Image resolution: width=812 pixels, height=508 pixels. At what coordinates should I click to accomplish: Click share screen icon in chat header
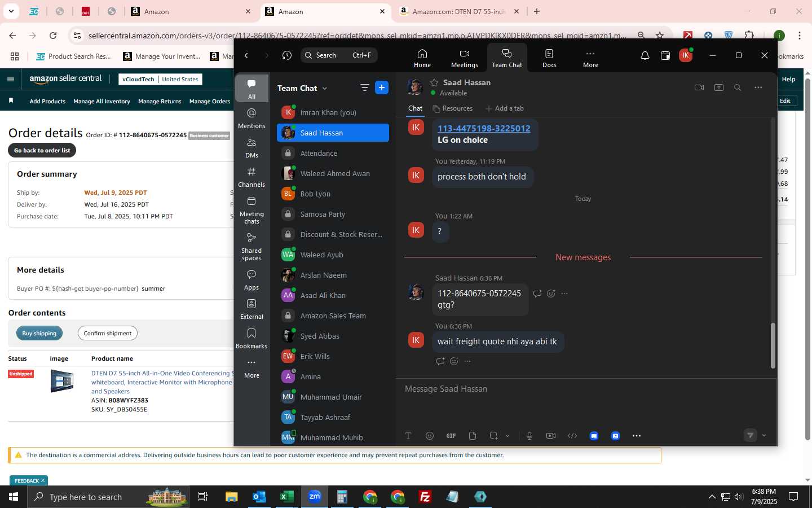click(719, 87)
